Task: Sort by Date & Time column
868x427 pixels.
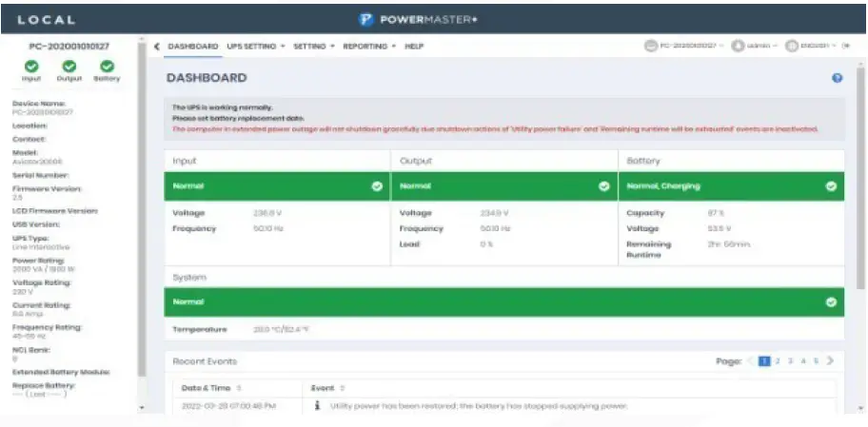Action: point(211,388)
